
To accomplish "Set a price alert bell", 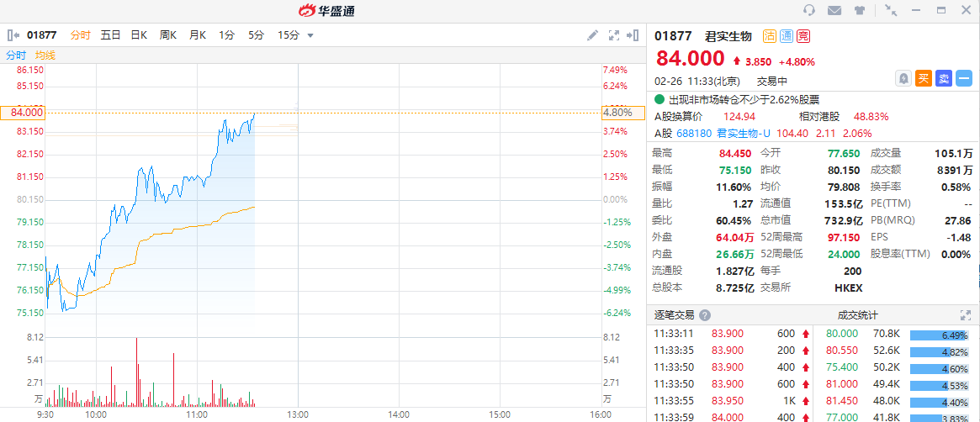I will tap(903, 79).
